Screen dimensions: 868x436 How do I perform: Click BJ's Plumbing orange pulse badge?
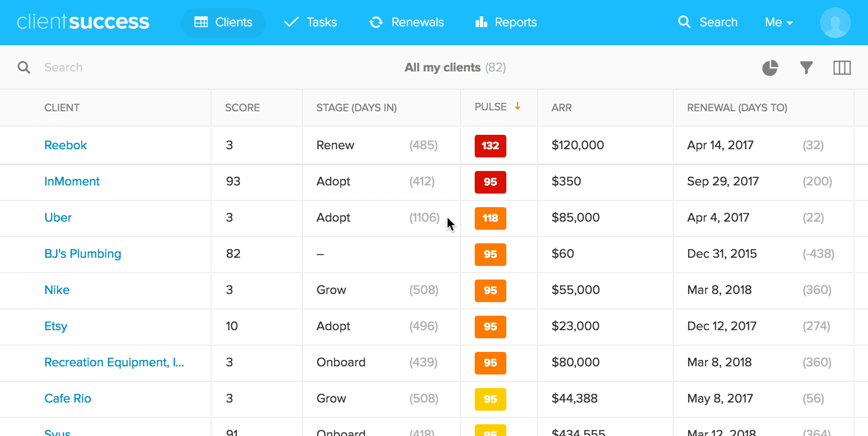pos(491,254)
